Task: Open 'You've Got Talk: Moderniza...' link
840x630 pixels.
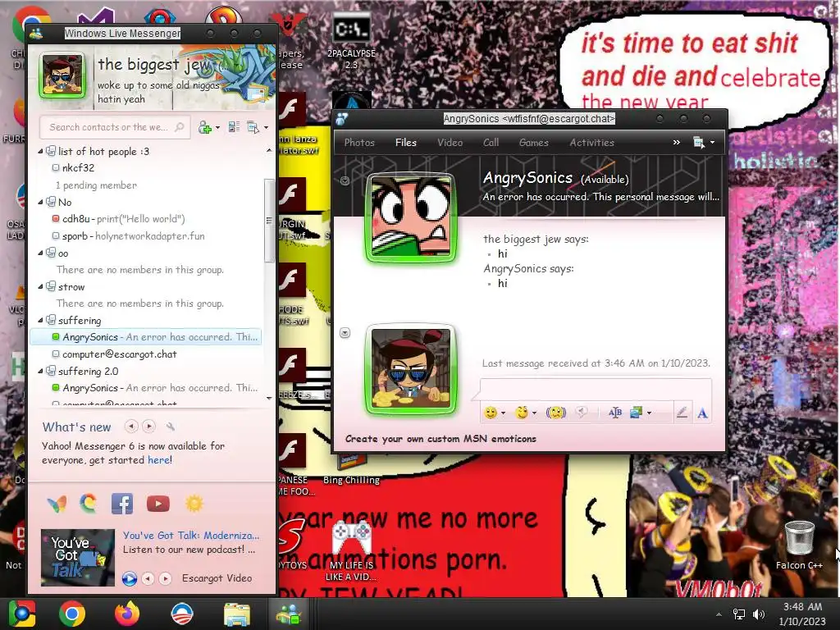Action: 190,535
